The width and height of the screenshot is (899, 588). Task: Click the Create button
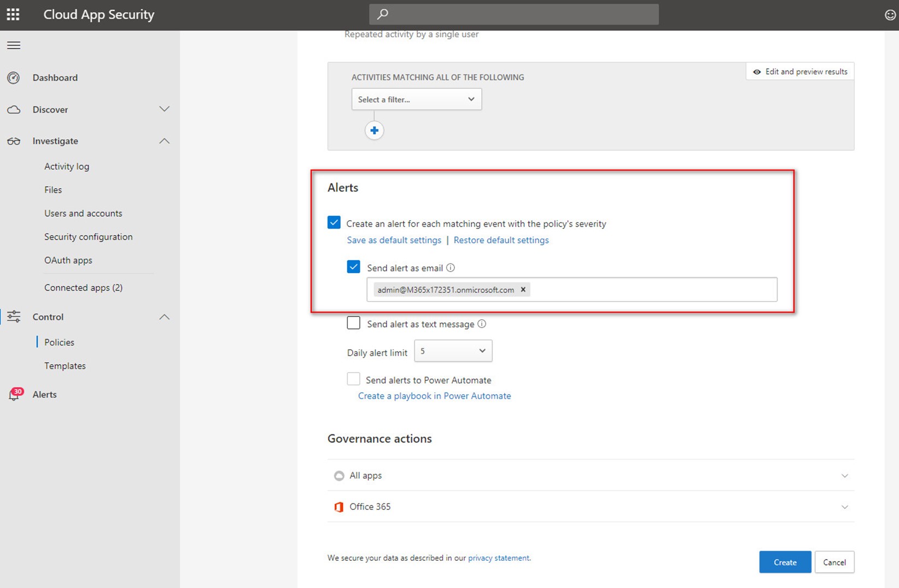point(785,562)
